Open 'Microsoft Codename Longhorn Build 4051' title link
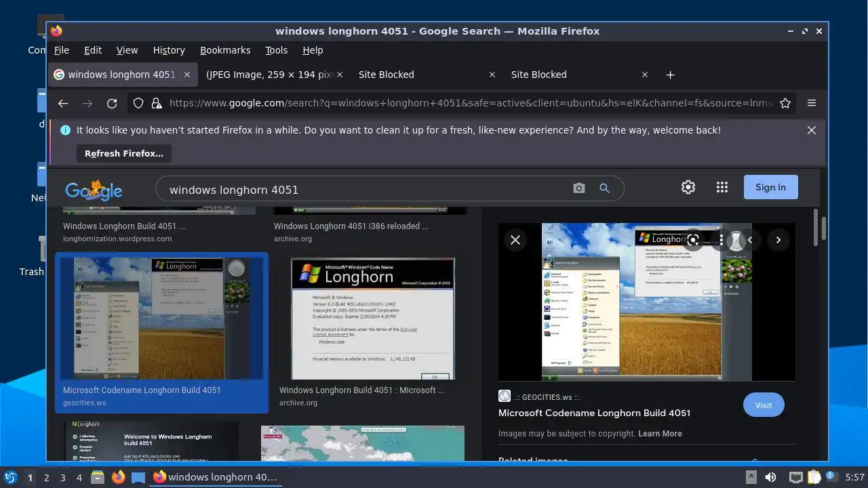 click(x=594, y=413)
